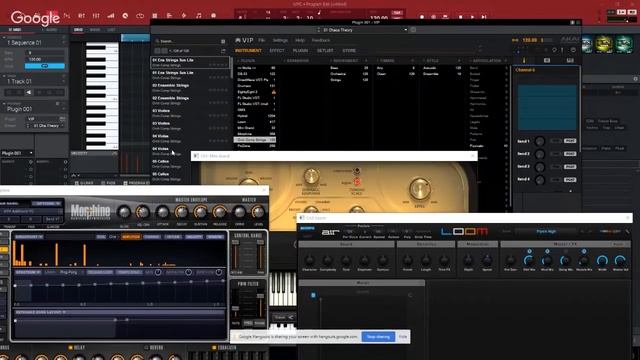The height and width of the screenshot is (360, 640).
Task: Select the first expansion pack thumbnail
Action: [x=587, y=44]
